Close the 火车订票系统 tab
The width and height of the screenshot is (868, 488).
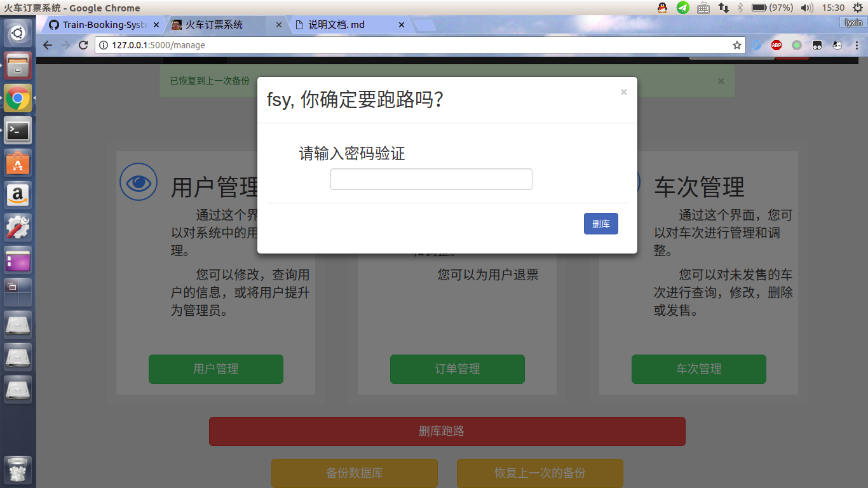[278, 25]
